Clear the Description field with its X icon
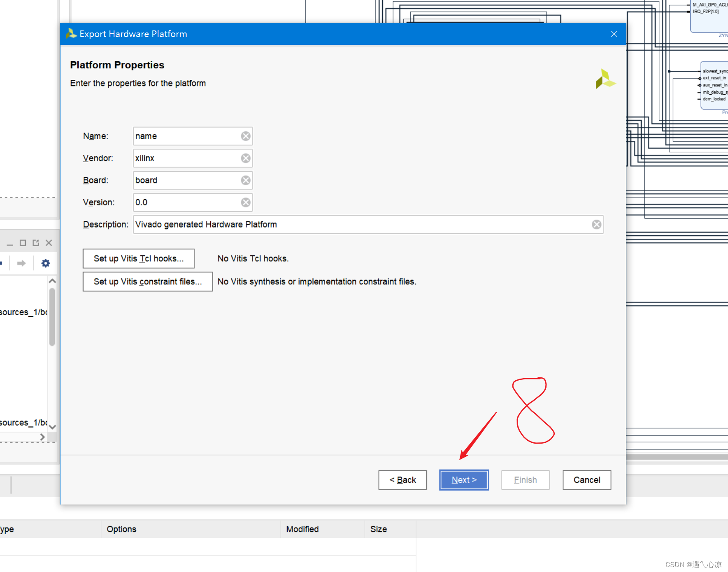Screen dimensions: 728x572 coord(597,225)
